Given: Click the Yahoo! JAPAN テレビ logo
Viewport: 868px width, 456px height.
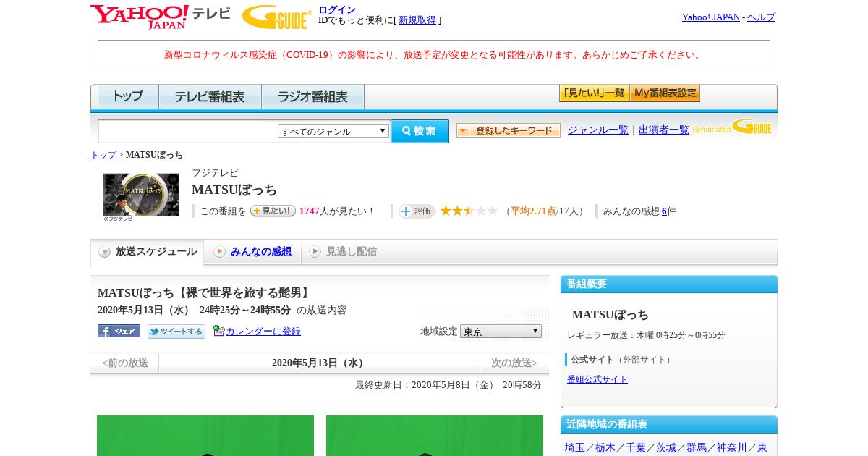Looking at the screenshot, I should point(160,17).
